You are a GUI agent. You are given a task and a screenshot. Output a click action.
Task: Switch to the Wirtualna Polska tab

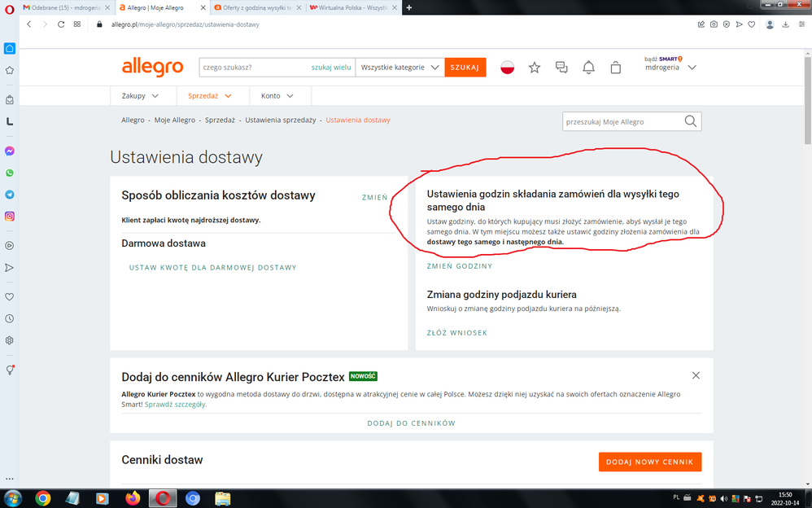[353, 8]
